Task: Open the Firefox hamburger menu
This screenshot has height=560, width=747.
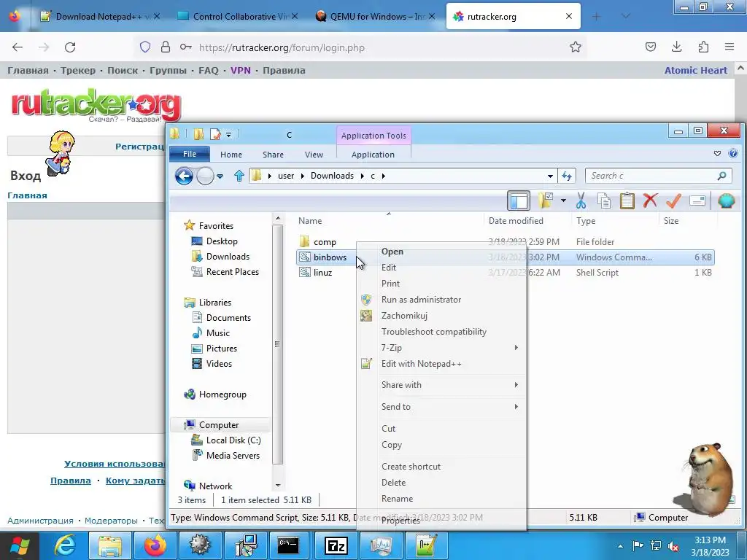Action: click(x=729, y=47)
